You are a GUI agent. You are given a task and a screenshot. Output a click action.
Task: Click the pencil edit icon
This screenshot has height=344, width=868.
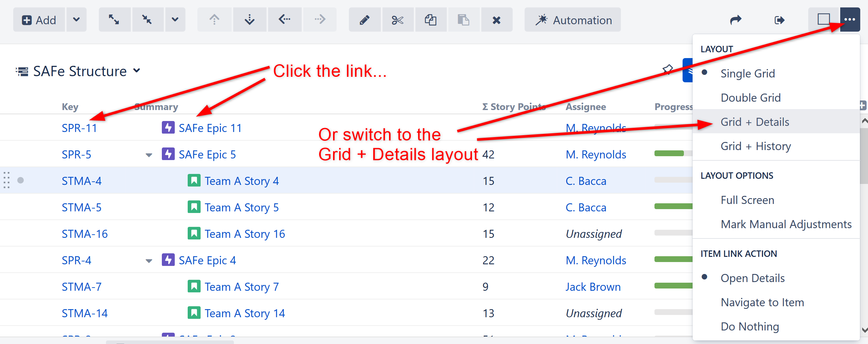tap(365, 20)
